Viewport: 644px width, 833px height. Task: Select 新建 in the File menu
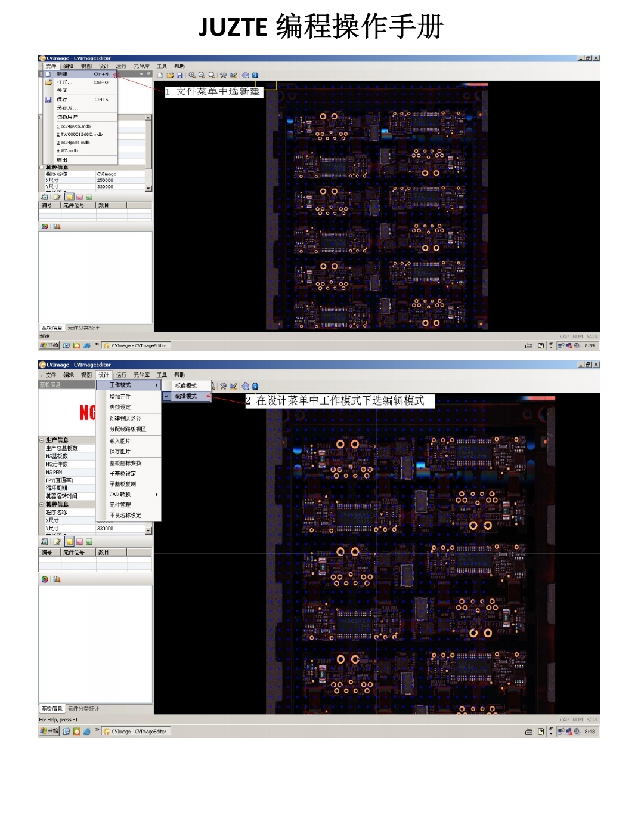pyautogui.click(x=80, y=75)
